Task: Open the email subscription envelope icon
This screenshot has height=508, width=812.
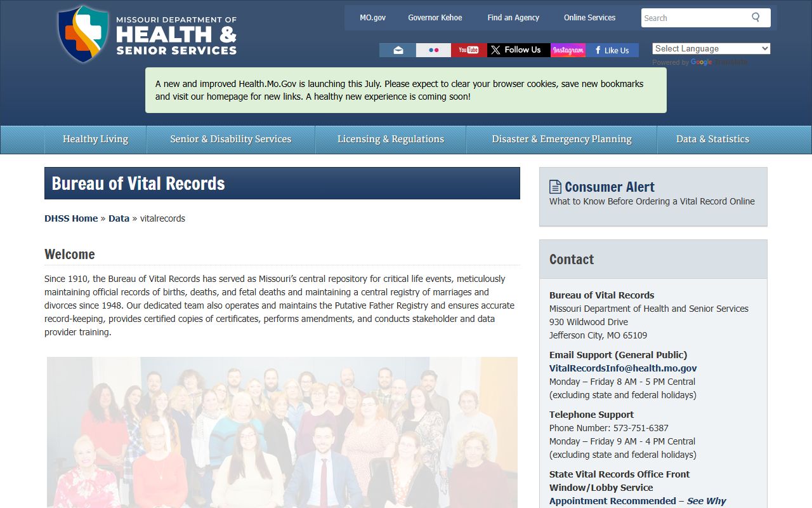Action: 398,50
